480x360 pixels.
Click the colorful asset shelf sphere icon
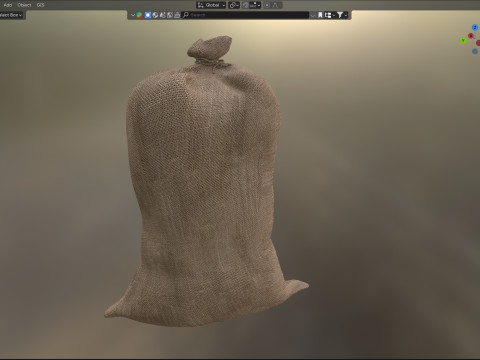(139, 15)
